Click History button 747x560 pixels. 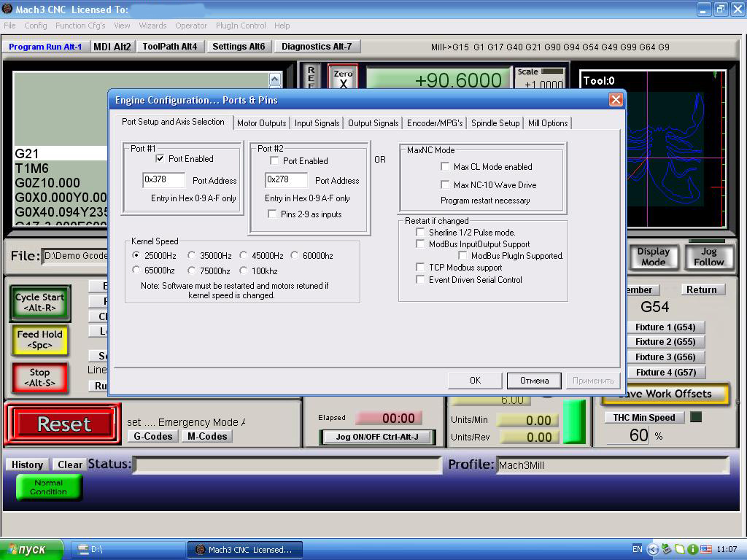point(27,464)
